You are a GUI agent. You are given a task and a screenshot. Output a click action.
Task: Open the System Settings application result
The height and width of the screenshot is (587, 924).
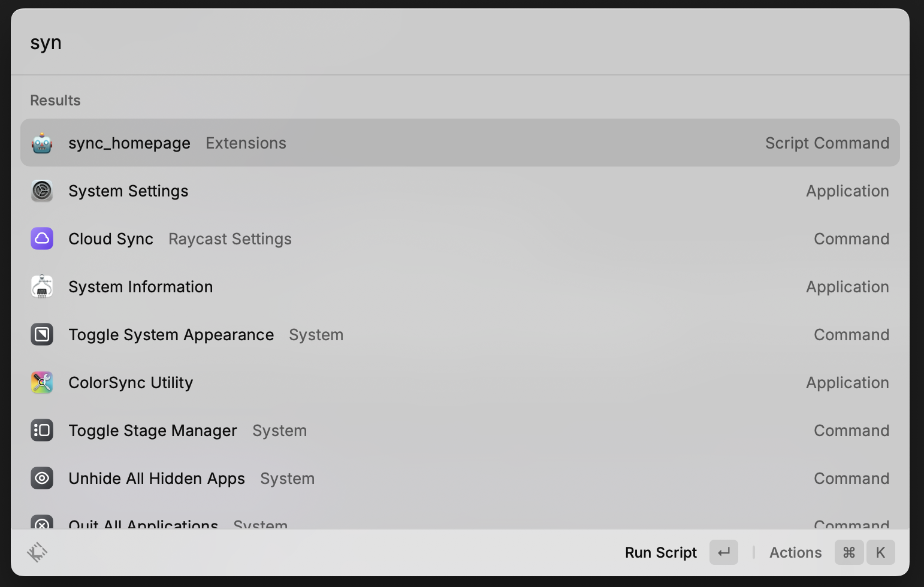pyautogui.click(x=460, y=191)
